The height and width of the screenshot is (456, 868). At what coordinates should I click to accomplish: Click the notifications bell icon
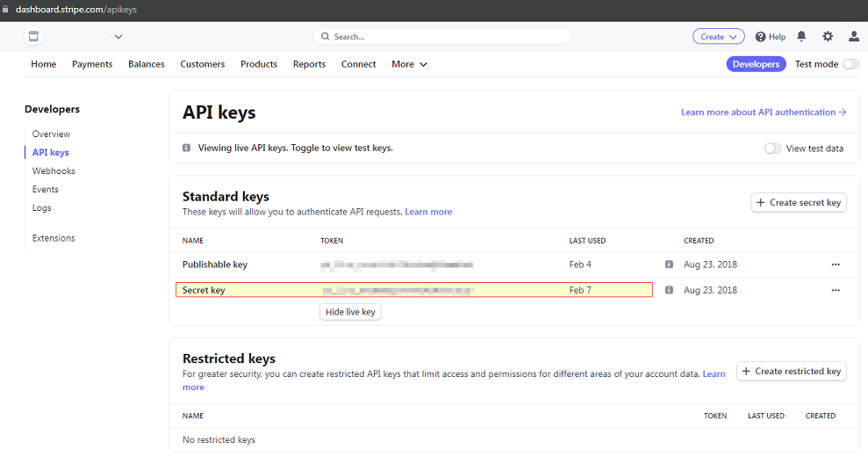(x=801, y=37)
